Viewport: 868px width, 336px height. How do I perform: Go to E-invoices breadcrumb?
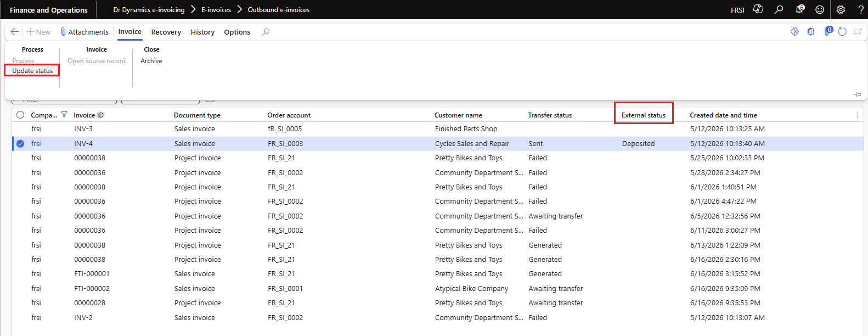[216, 10]
